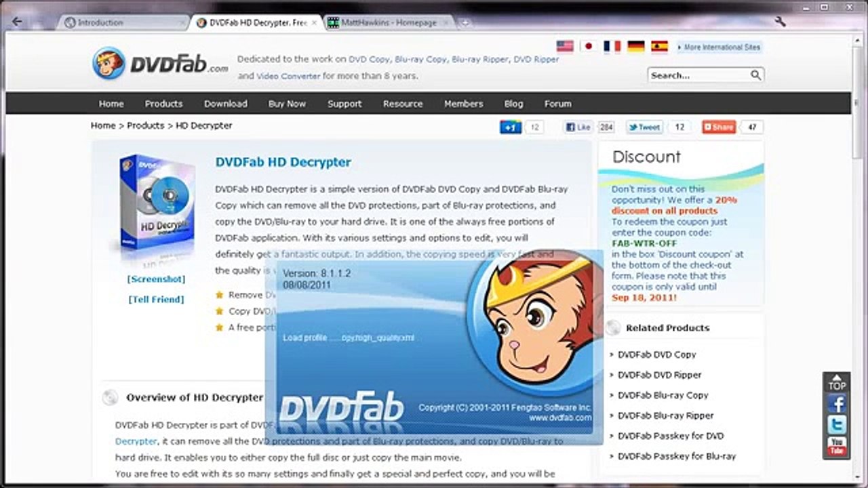Switch the site to the German flag language
The image size is (868, 488).
636,46
